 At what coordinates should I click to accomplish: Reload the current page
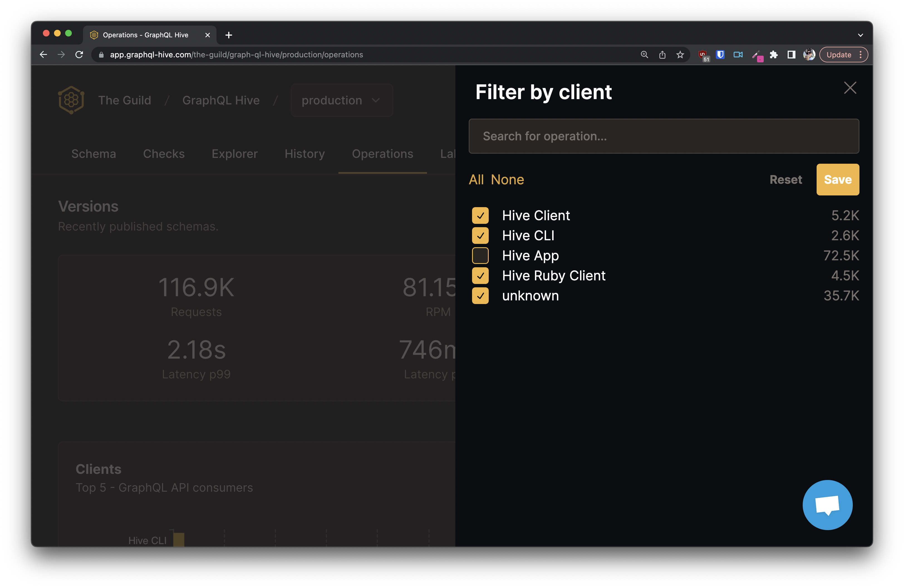pyautogui.click(x=79, y=54)
